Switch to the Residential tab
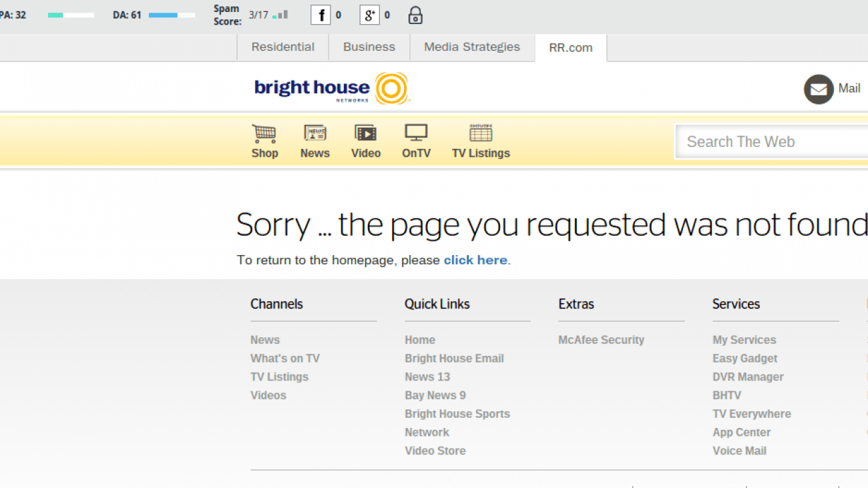Image resolution: width=868 pixels, height=488 pixels. pyautogui.click(x=282, y=47)
